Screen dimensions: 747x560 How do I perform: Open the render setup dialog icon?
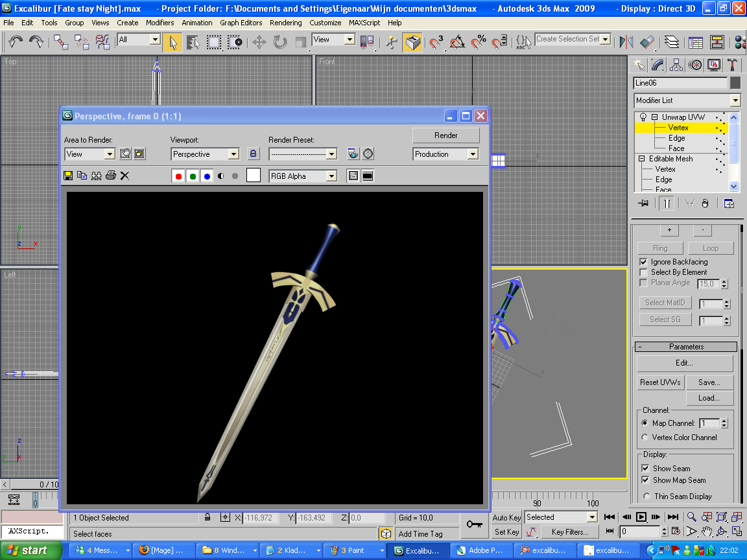point(353,154)
